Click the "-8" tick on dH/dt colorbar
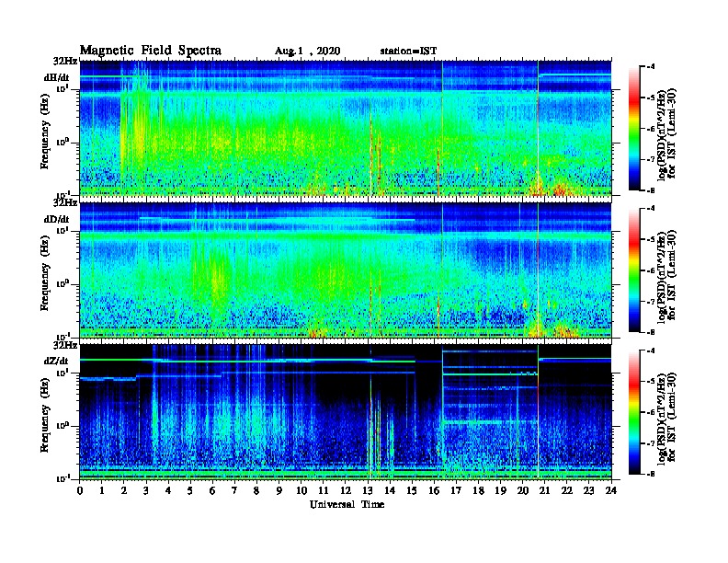The width and height of the screenshot is (728, 563). (650, 190)
